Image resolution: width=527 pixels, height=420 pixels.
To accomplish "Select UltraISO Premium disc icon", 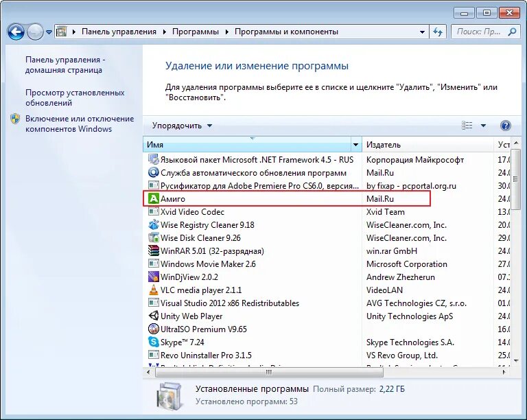I will click(153, 329).
